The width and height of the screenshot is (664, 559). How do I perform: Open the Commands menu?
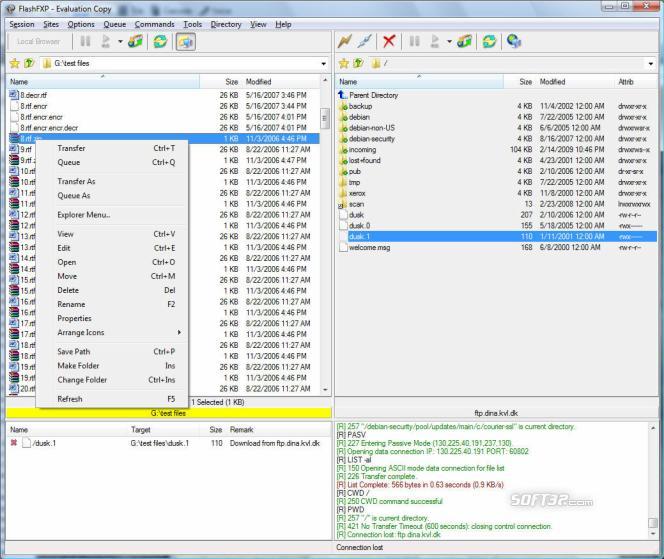pyautogui.click(x=155, y=25)
